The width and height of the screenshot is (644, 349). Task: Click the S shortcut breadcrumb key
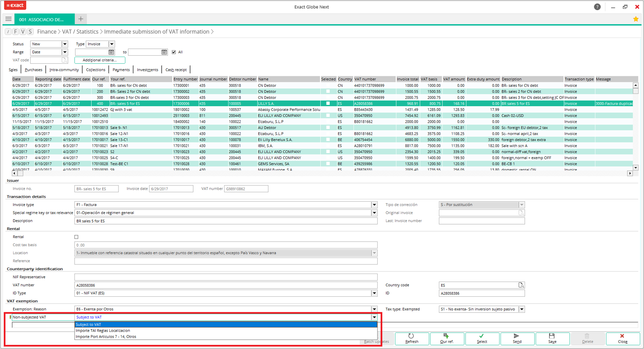[x=30, y=32]
